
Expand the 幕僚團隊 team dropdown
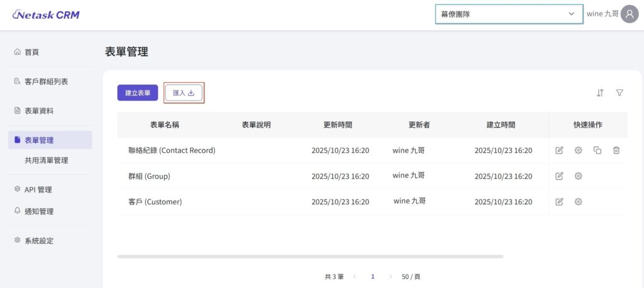[x=508, y=14]
